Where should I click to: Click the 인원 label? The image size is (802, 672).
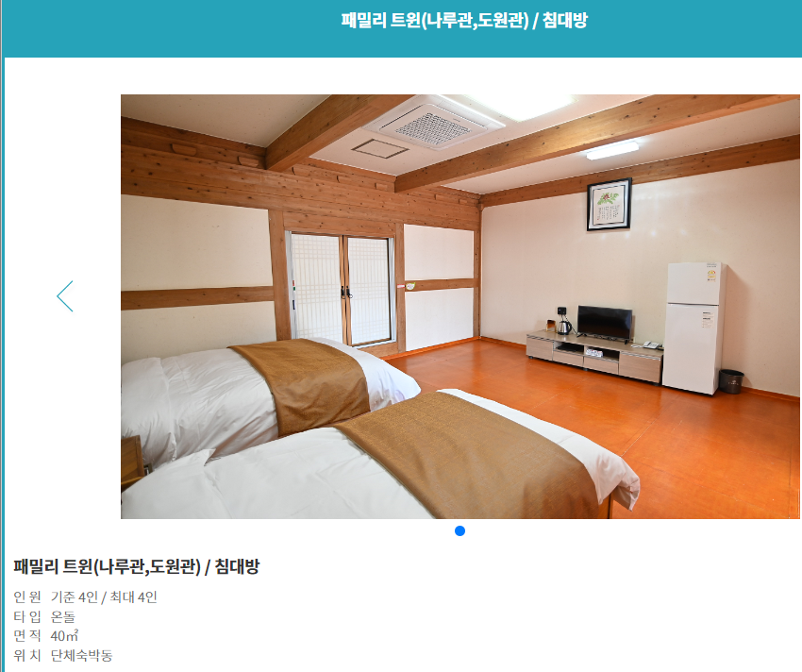click(x=27, y=597)
